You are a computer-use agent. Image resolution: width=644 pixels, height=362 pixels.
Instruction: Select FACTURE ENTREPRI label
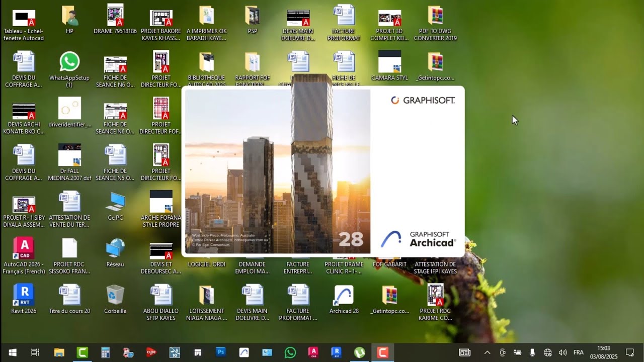[298, 267]
